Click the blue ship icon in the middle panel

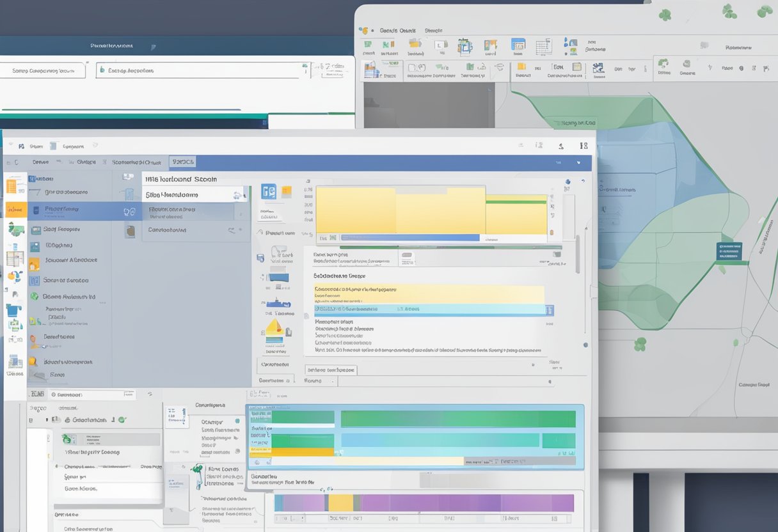[278, 302]
